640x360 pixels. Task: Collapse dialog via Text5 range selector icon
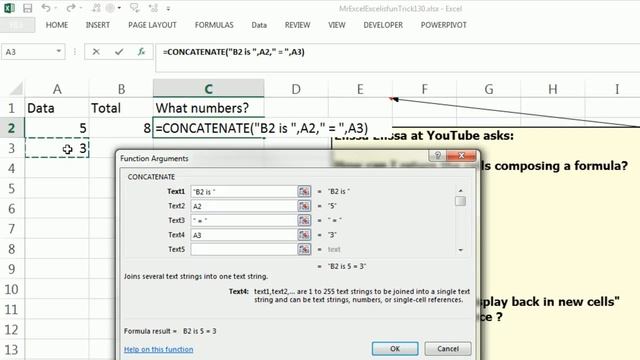pos(304,249)
